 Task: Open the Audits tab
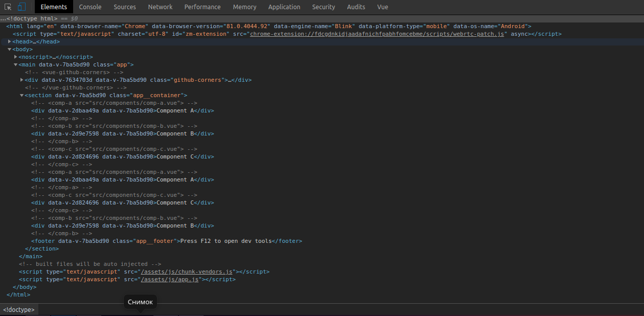click(x=356, y=7)
